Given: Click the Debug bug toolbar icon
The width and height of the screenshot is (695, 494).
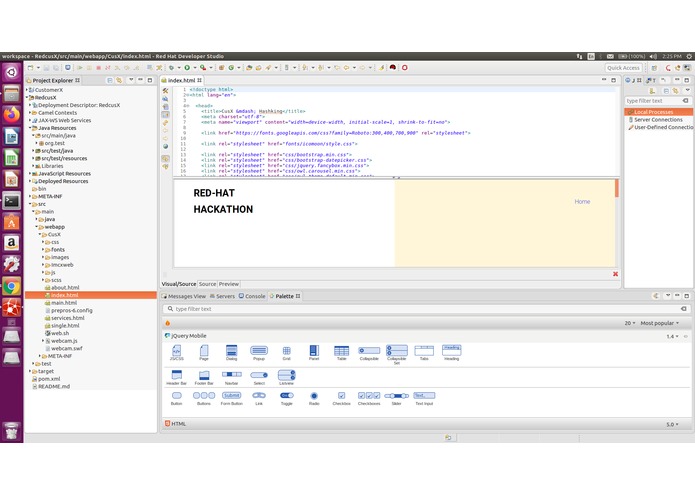Looking at the screenshot, I should click(x=171, y=68).
